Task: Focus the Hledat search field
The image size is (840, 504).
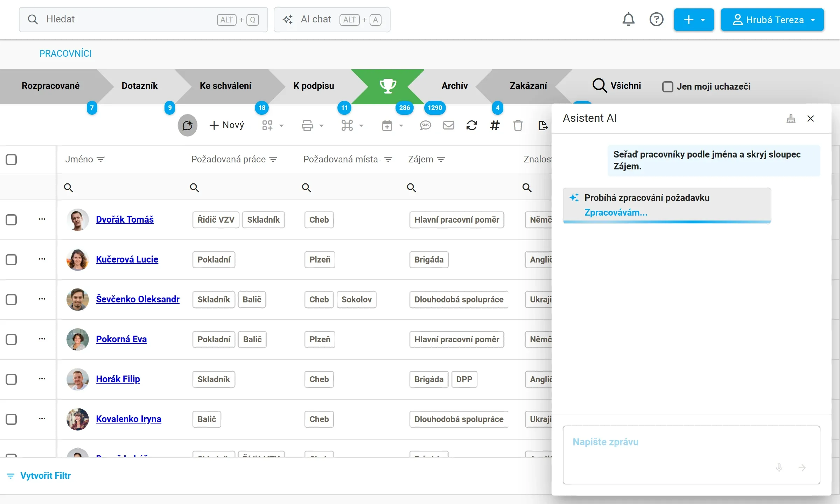Action: click(x=143, y=20)
